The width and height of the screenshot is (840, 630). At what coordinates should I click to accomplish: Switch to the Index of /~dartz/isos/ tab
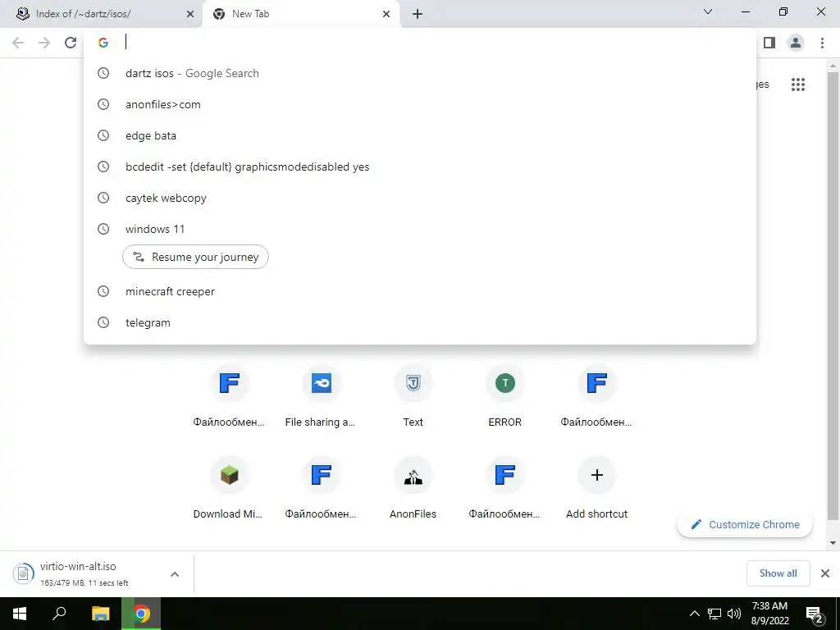coord(101,14)
